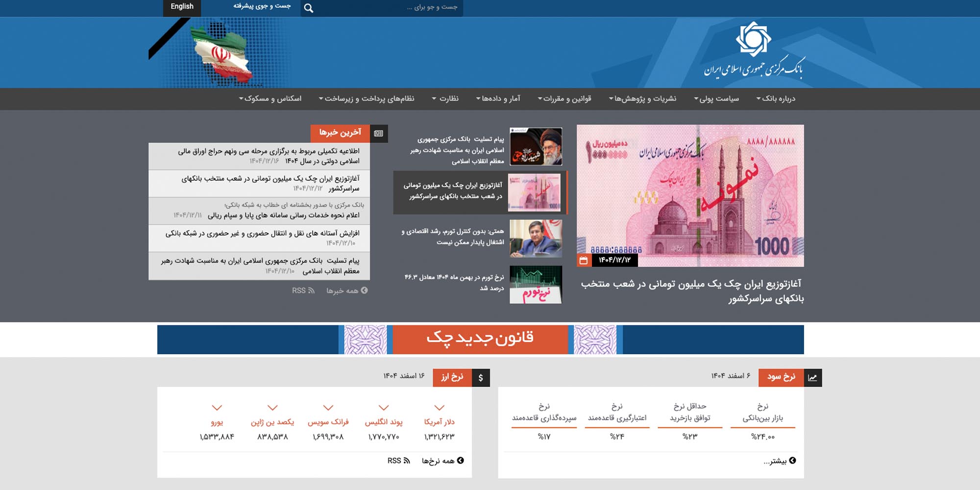The image size is (980, 490).
Task: Open the قانون جدید چک banner
Action: click(480, 339)
